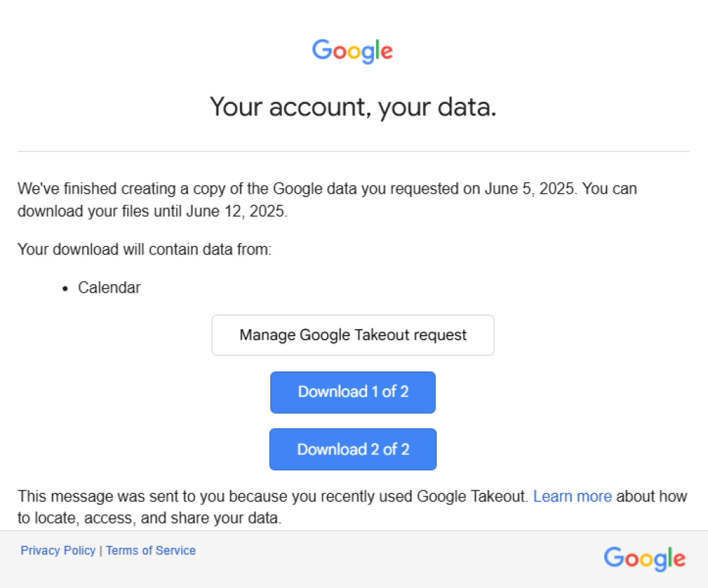Click the red 'e' in the footer Google logo

click(679, 560)
